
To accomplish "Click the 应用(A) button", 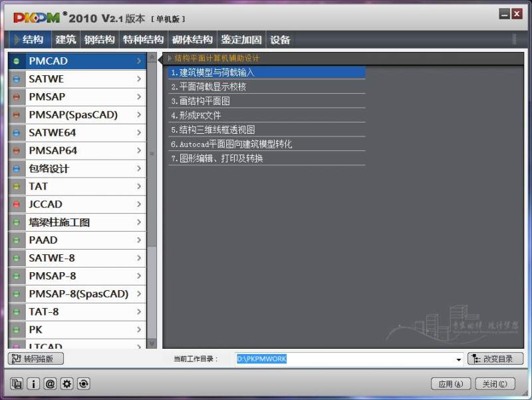I will (x=451, y=384).
